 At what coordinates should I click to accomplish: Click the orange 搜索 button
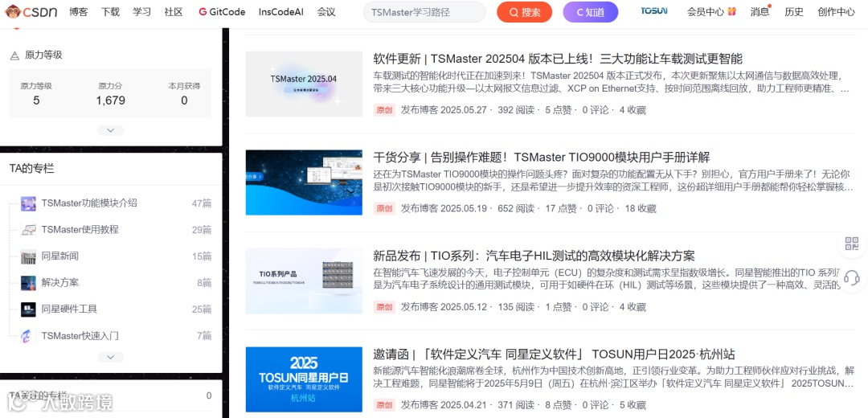click(524, 12)
